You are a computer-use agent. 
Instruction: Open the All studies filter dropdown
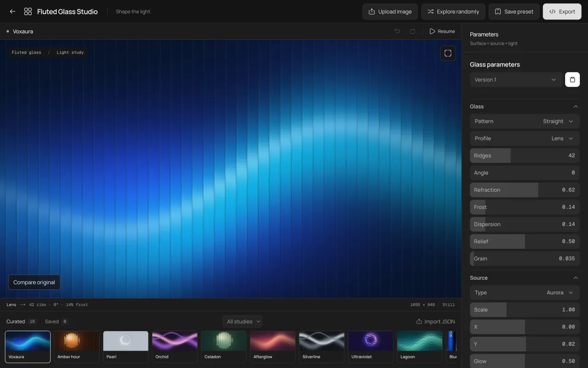[x=242, y=322]
